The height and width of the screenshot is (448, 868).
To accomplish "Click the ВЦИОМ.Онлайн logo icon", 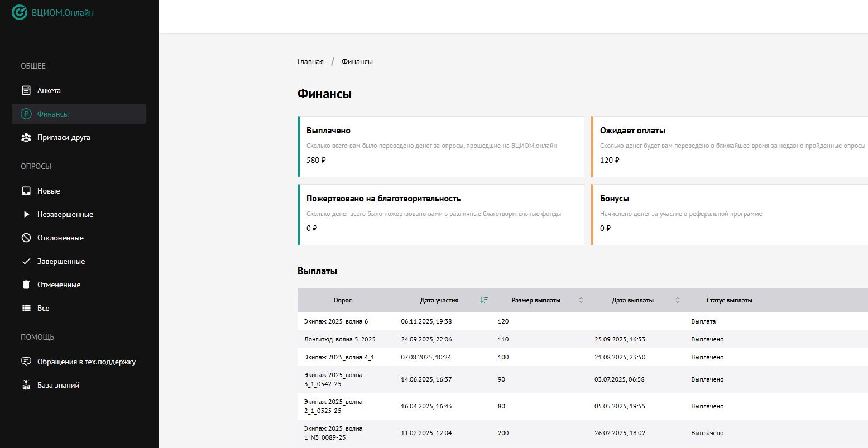I will (20, 12).
